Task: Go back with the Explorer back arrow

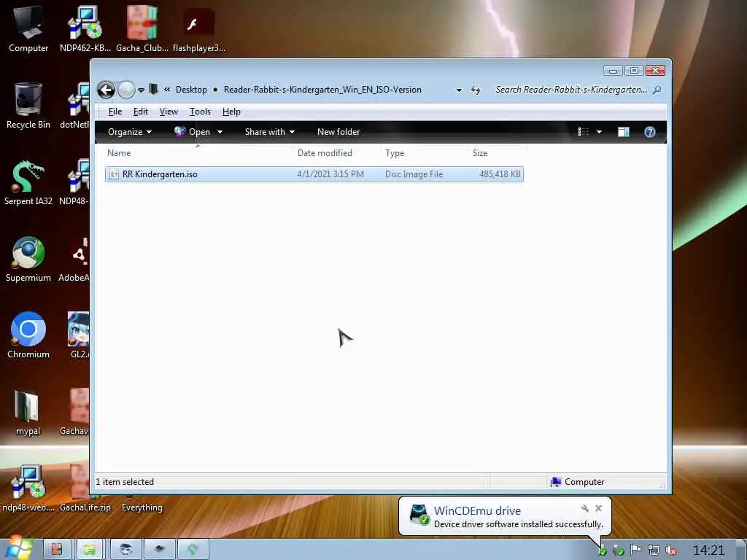Action: point(107,90)
